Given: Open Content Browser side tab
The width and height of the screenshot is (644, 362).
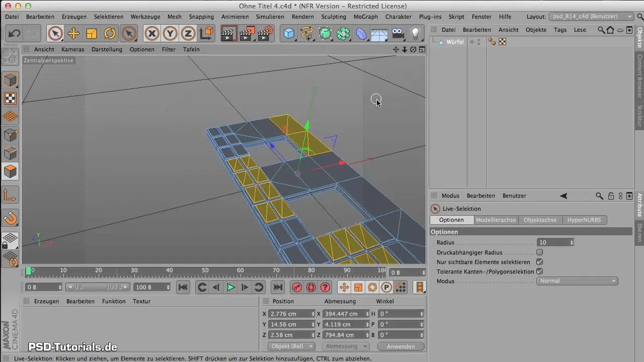Looking at the screenshot, I should tap(639, 75).
